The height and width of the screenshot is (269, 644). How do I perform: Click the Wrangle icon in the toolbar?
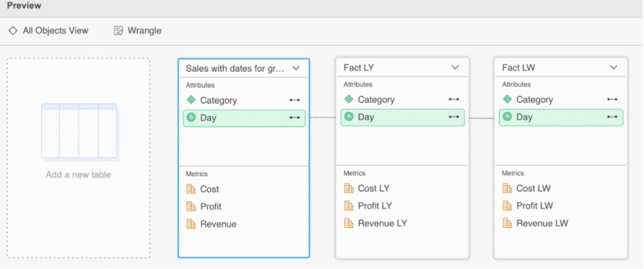[119, 30]
